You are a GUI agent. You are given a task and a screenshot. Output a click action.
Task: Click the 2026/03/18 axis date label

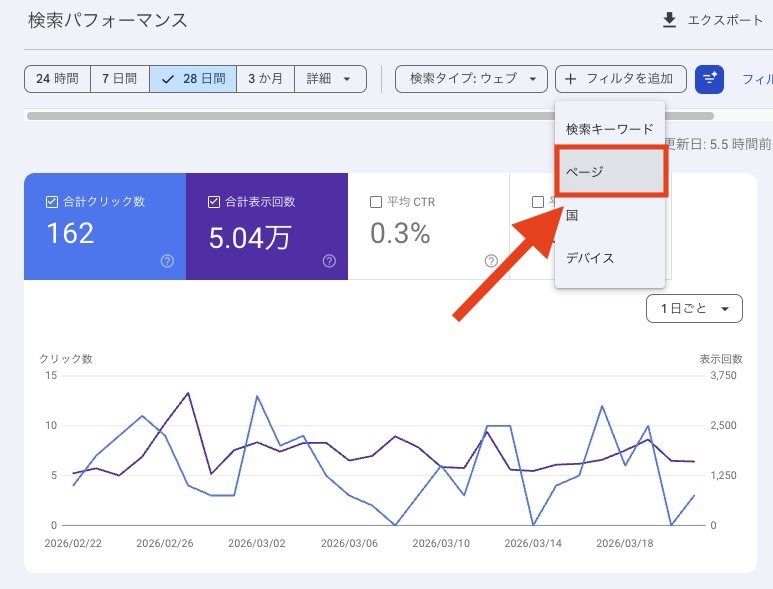point(625,543)
